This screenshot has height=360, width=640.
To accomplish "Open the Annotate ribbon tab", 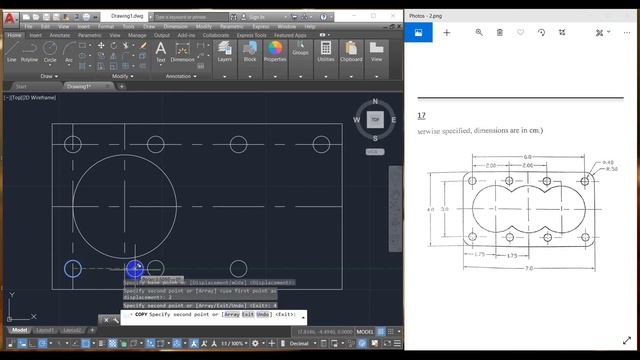I will pos(60,35).
